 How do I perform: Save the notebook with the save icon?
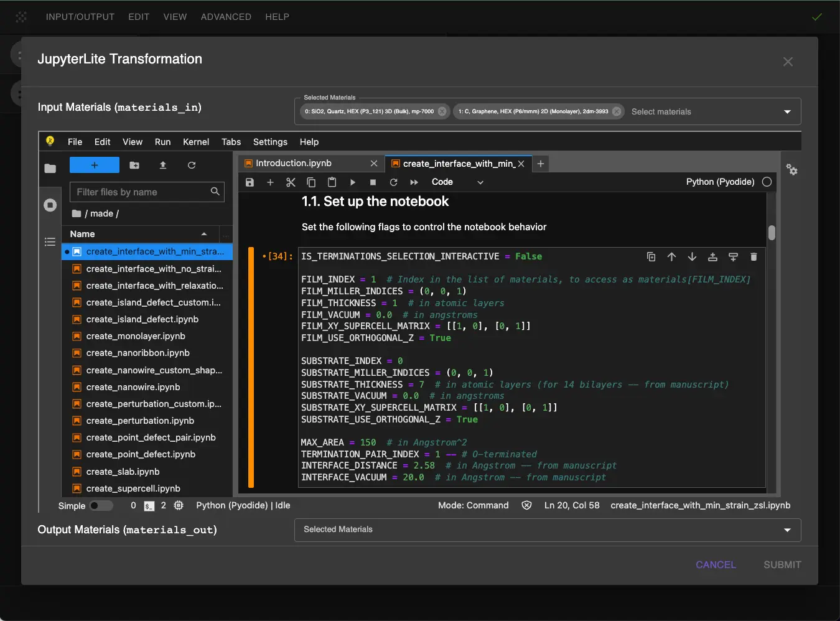(x=250, y=182)
